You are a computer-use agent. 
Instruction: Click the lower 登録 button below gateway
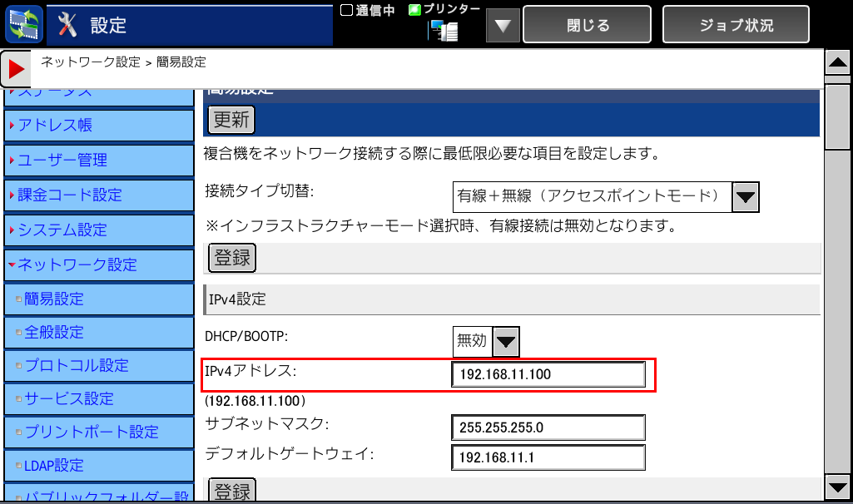(x=232, y=490)
